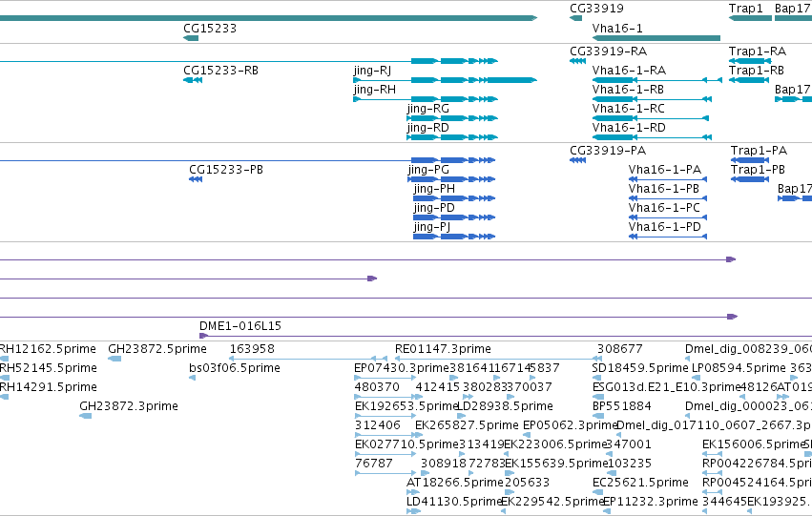Click the DME1-016L15 clone label
This screenshot has width=812, height=516.
(240, 326)
